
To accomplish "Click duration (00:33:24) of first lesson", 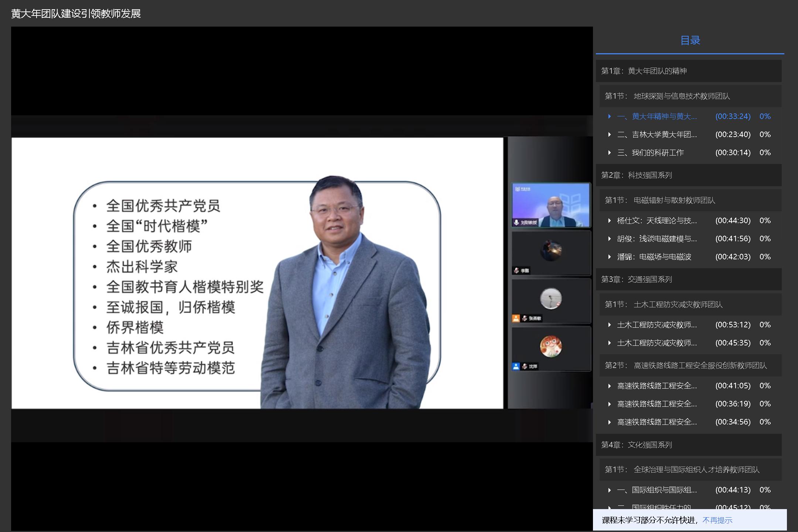I will coord(733,116).
